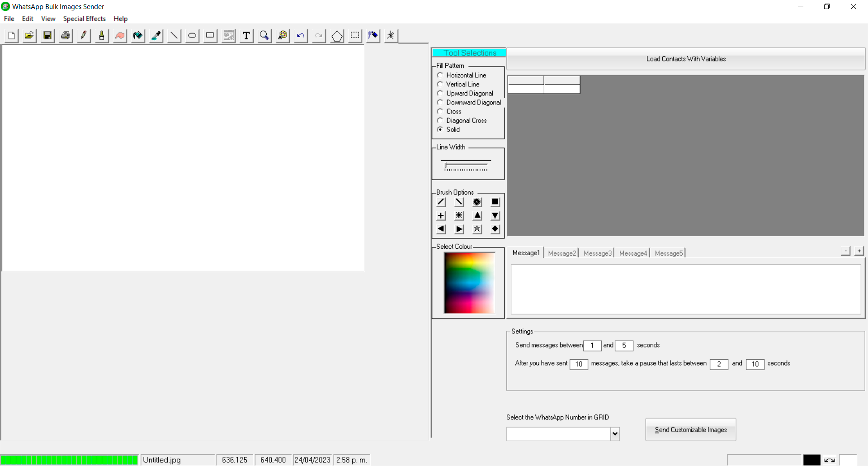
Task: Choose the plus sign brush shape
Action: [441, 216]
